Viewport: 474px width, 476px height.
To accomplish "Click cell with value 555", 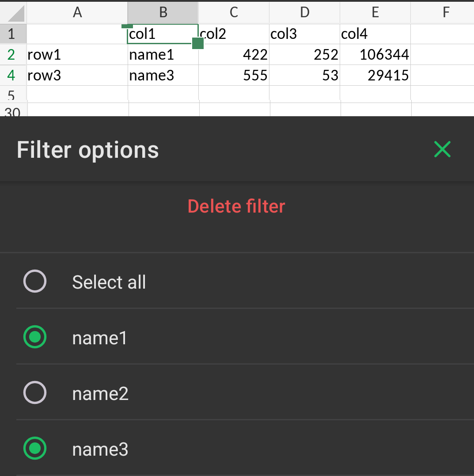I will pyautogui.click(x=234, y=76).
